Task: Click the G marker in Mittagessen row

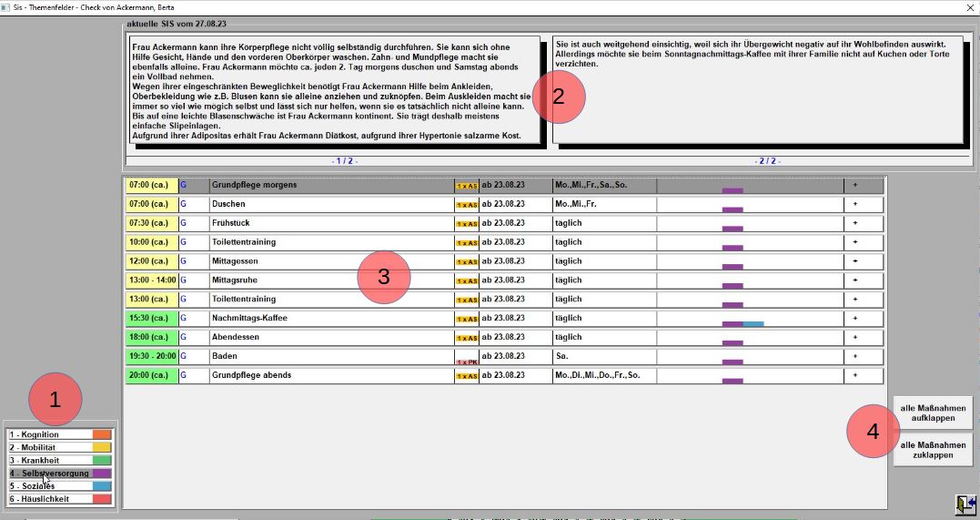Action: pyautogui.click(x=184, y=261)
